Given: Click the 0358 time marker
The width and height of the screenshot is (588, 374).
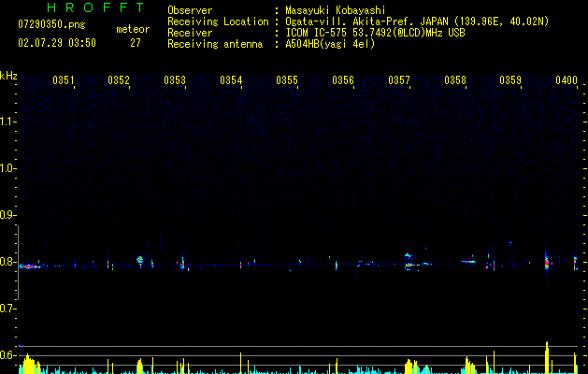Looking at the screenshot, I should point(455,80).
